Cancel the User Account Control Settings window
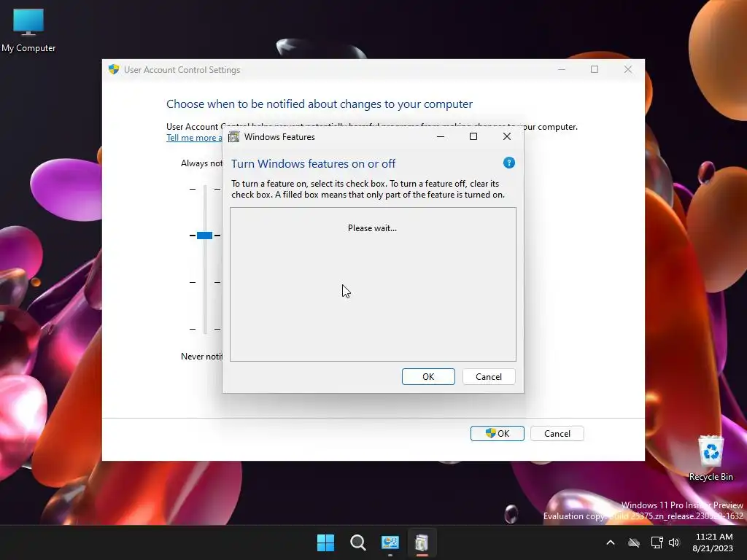747x560 pixels. (x=557, y=433)
